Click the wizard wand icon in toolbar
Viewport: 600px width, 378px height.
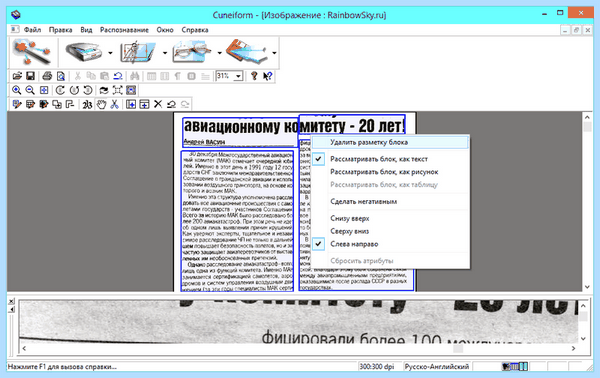click(x=31, y=52)
